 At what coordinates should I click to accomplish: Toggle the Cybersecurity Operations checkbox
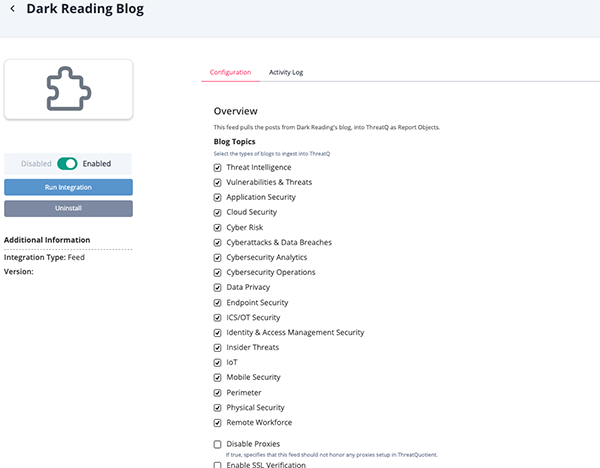217,272
